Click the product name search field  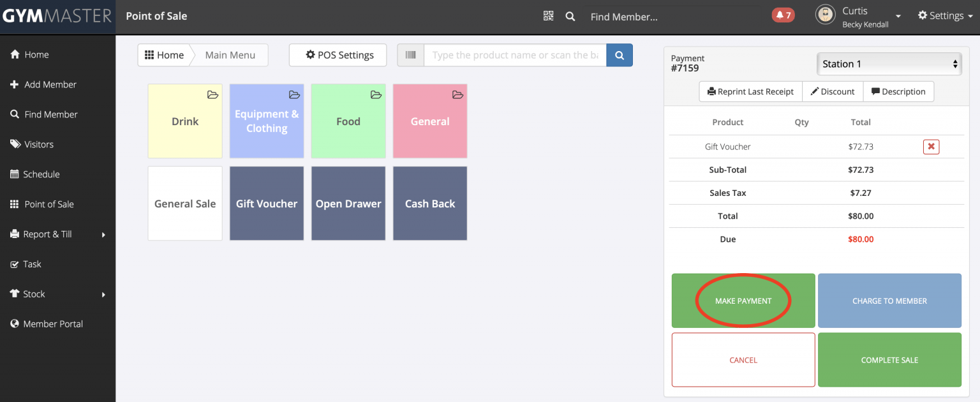coord(514,56)
